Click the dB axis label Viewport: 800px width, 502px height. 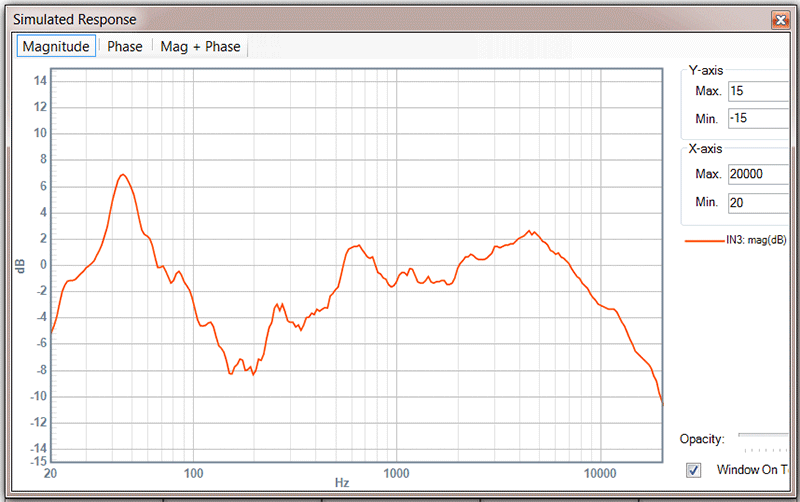[x=20, y=266]
